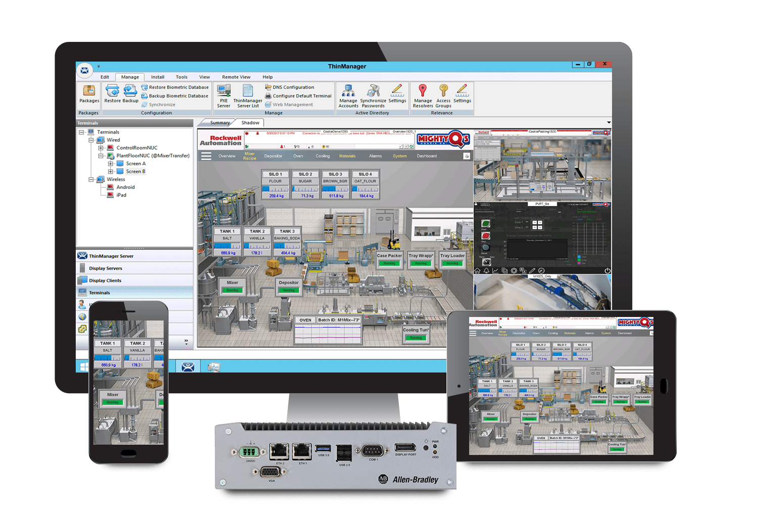760x532 pixels.
Task: Switch to the Summary tab
Action: coord(220,123)
